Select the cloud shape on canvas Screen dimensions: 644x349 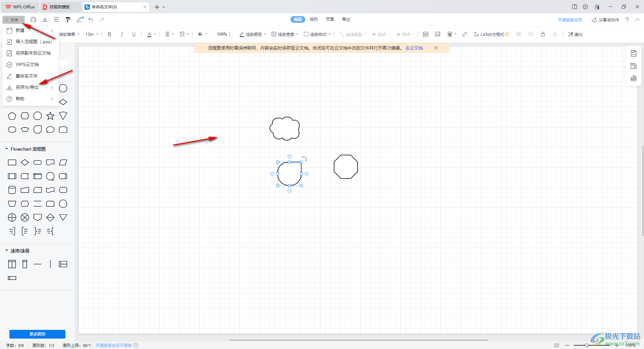tap(284, 129)
